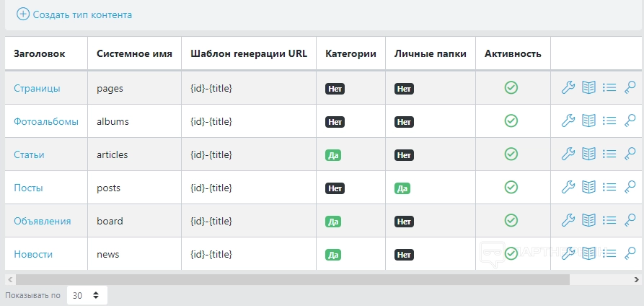Click the book icon in Страницы row
644x306 pixels.
coord(588,88)
